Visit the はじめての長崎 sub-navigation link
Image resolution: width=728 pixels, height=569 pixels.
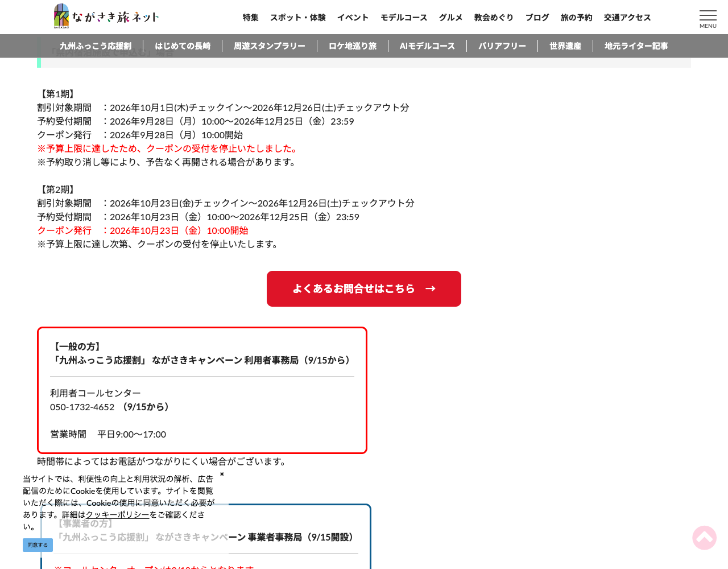tap(183, 46)
